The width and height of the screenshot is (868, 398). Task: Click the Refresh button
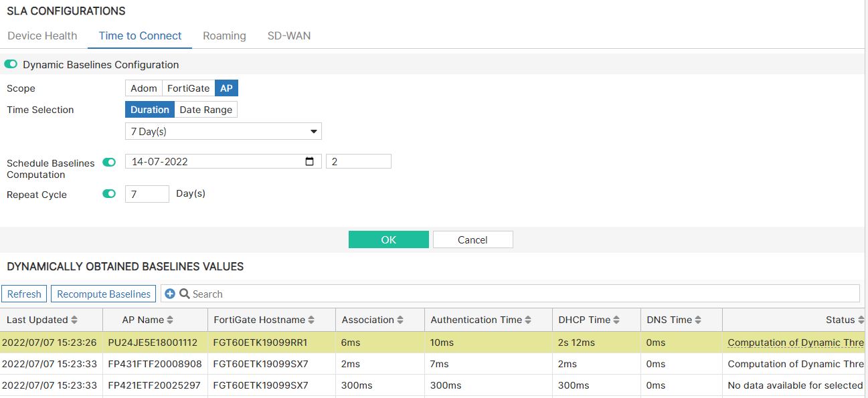(24, 294)
